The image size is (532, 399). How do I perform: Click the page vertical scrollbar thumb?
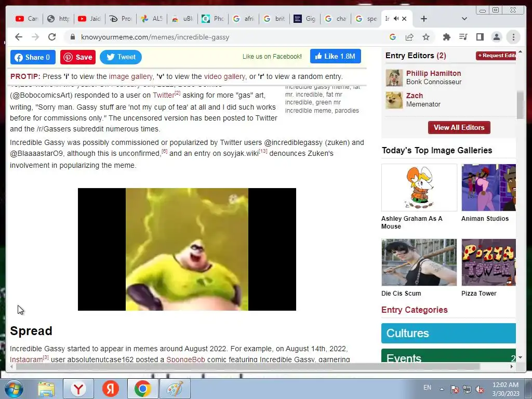click(520, 105)
